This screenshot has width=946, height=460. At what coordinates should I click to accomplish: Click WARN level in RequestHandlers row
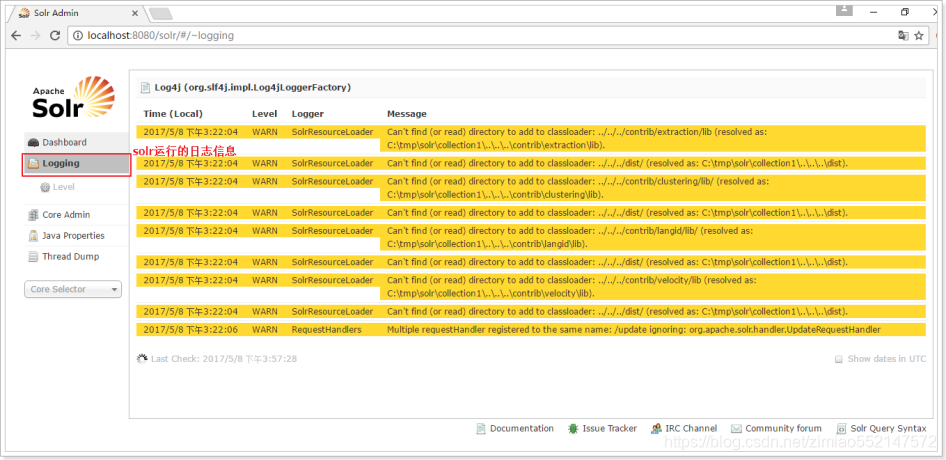(x=265, y=330)
